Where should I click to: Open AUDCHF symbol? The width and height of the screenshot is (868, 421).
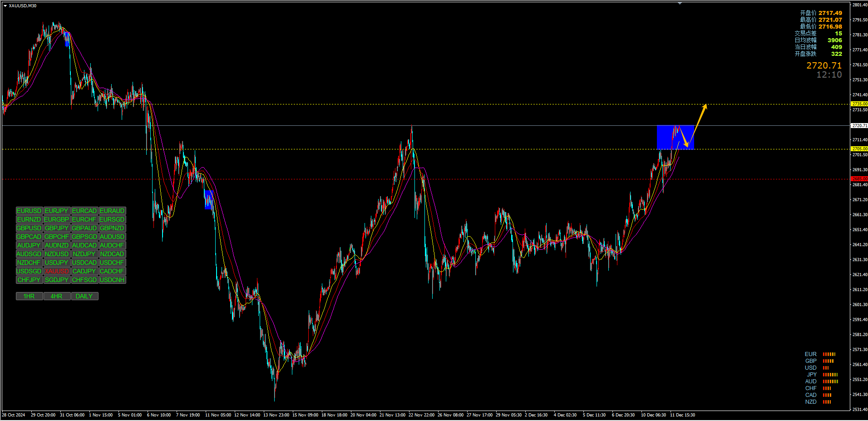112,245
